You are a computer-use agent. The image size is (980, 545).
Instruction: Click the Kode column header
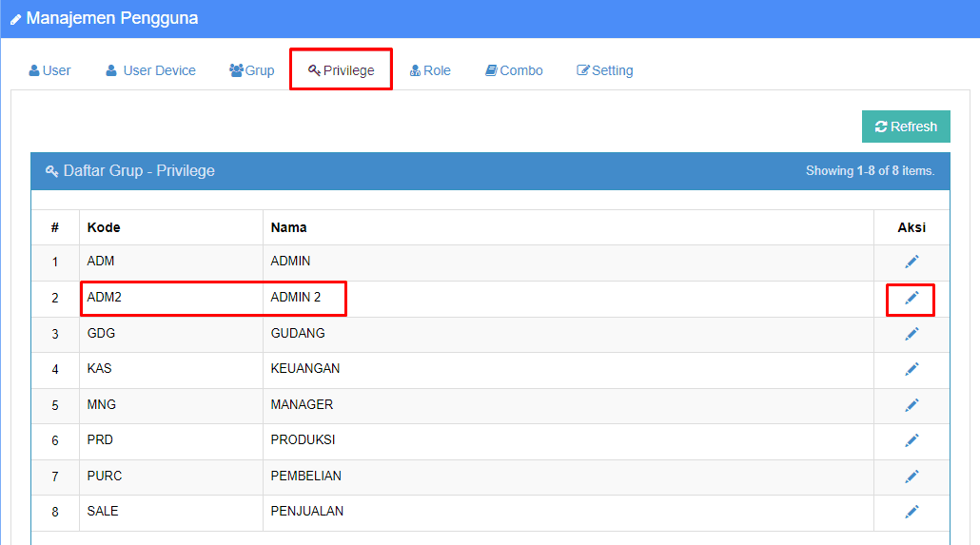pyautogui.click(x=104, y=227)
